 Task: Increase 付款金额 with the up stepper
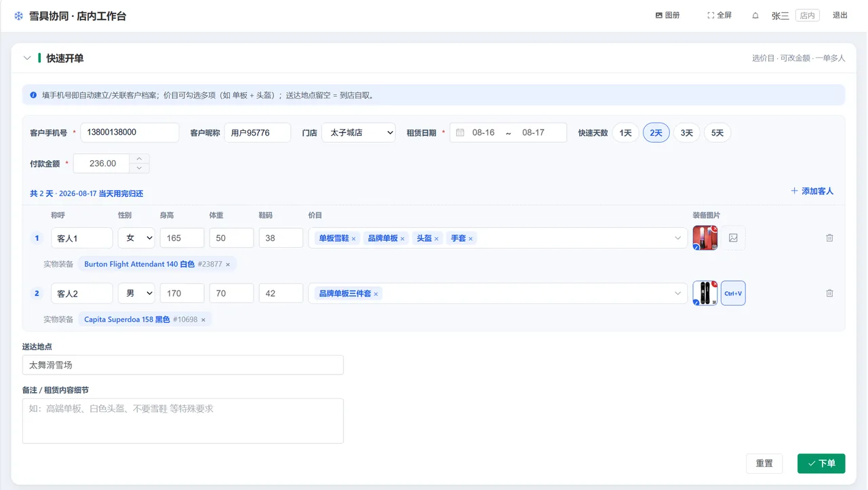click(139, 159)
